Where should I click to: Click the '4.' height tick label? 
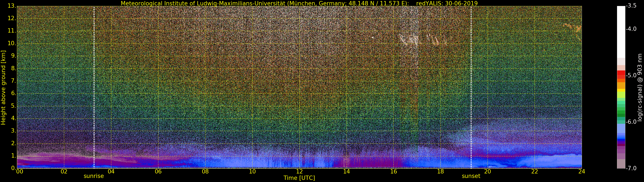[x=13, y=118]
